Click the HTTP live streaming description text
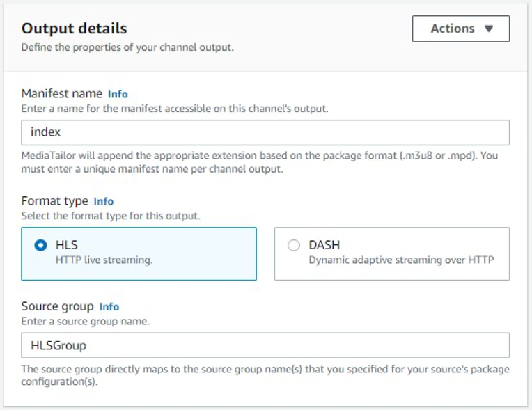The height and width of the screenshot is (410, 532). click(104, 260)
